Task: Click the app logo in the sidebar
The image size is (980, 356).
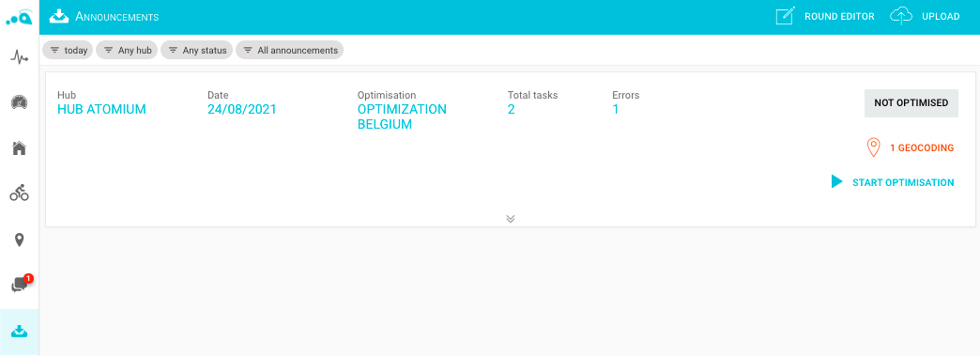Action: click(19, 18)
